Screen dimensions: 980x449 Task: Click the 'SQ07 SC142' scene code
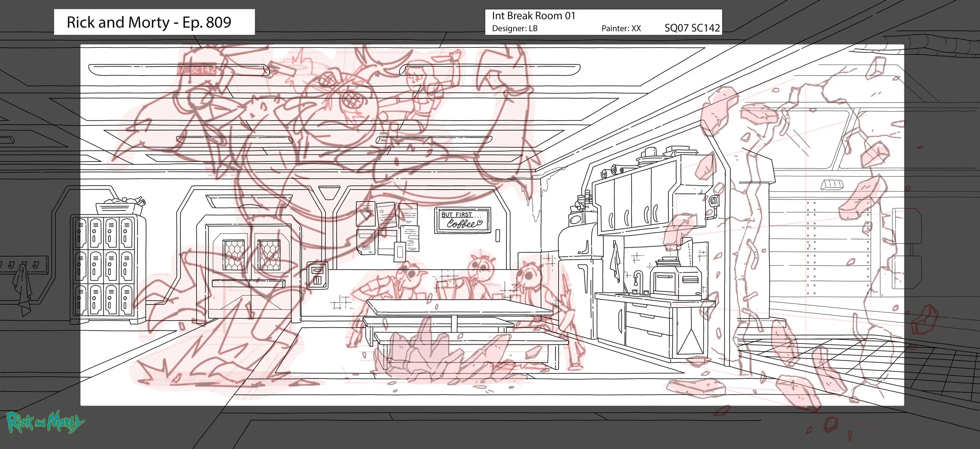692,28
